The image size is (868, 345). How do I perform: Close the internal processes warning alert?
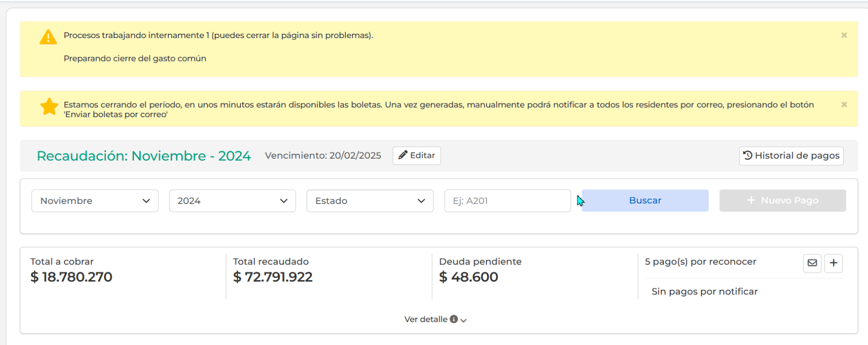click(x=844, y=35)
